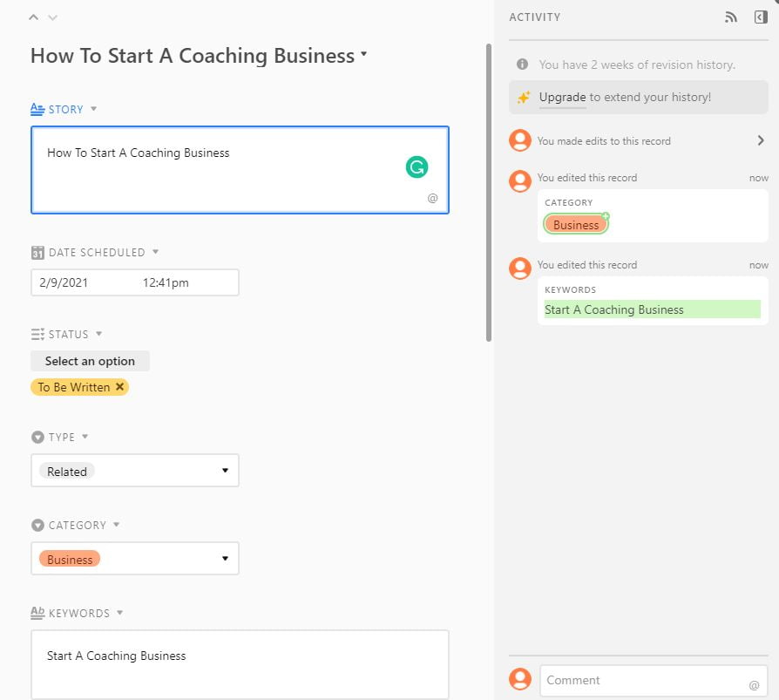Collapse the Activity panel with sidebar icon

760,17
